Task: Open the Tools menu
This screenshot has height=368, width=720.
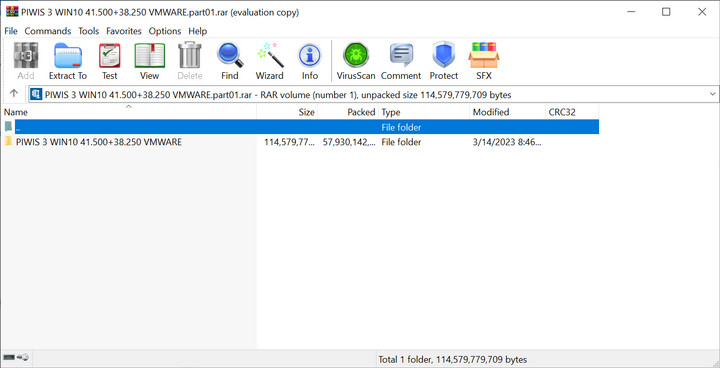Action: coord(89,31)
